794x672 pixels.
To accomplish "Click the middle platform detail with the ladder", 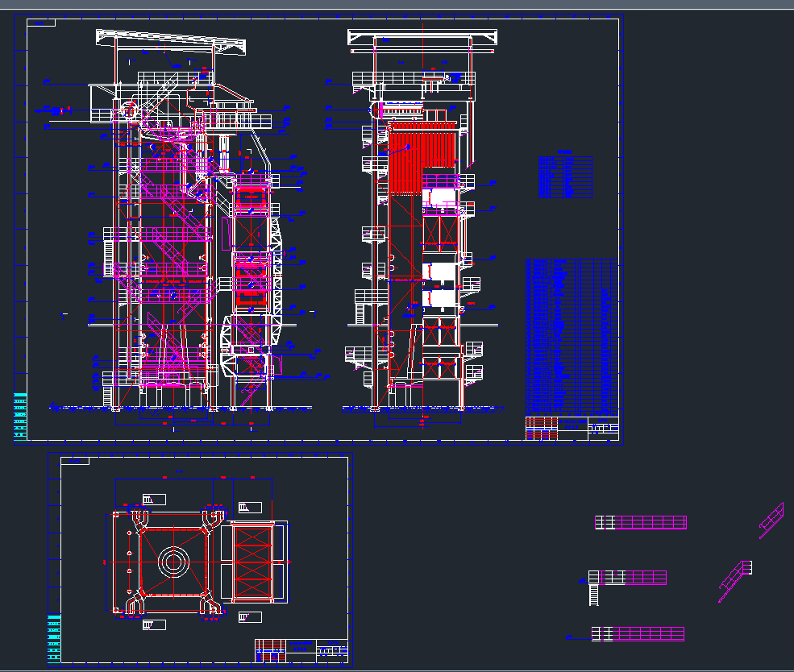I will 627,578.
